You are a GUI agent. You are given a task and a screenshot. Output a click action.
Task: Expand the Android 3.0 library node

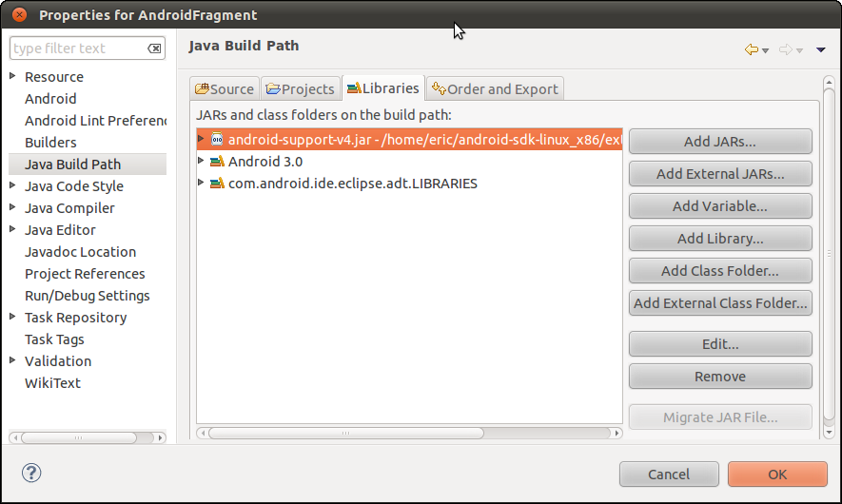201,161
